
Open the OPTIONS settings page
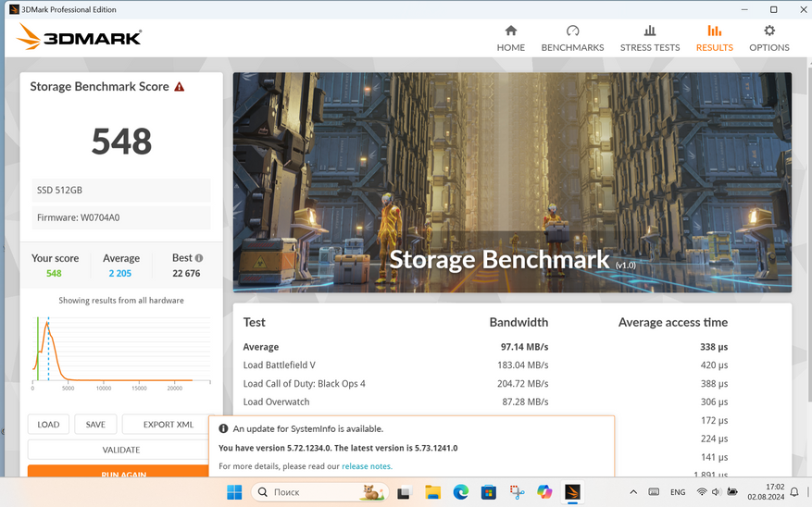coord(768,39)
